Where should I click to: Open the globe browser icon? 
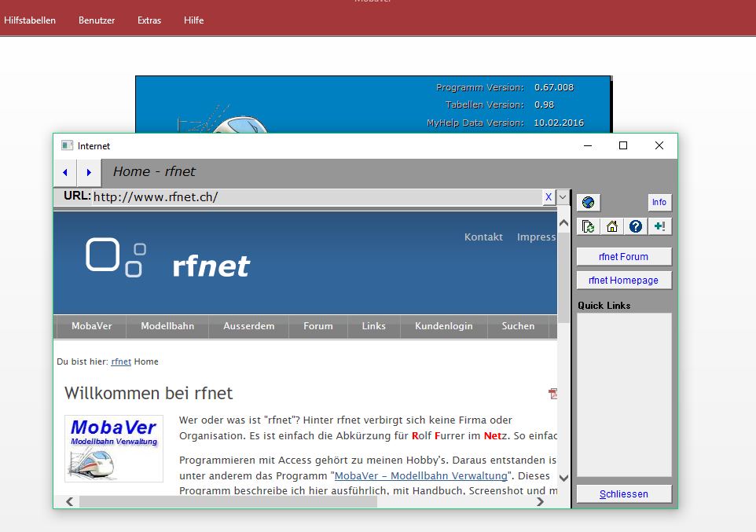pos(588,202)
